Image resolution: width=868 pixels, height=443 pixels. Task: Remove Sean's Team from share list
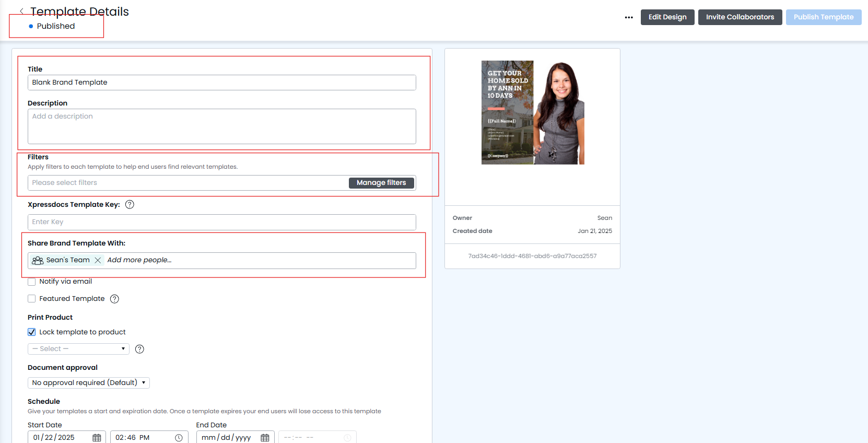click(x=98, y=260)
